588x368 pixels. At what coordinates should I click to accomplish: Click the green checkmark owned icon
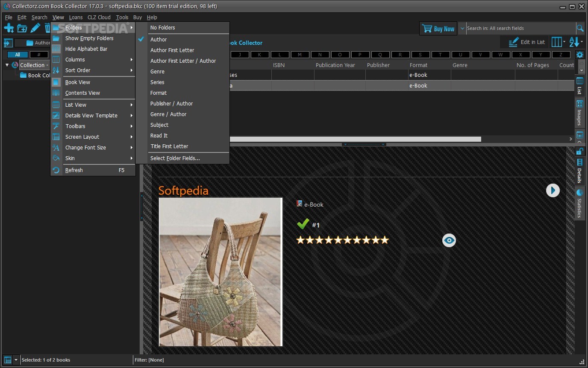tap(303, 224)
